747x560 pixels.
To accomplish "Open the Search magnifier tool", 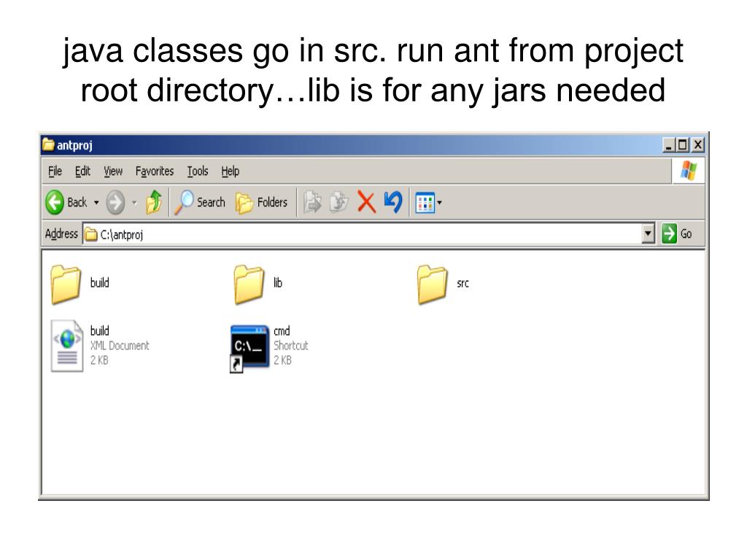I will [200, 203].
